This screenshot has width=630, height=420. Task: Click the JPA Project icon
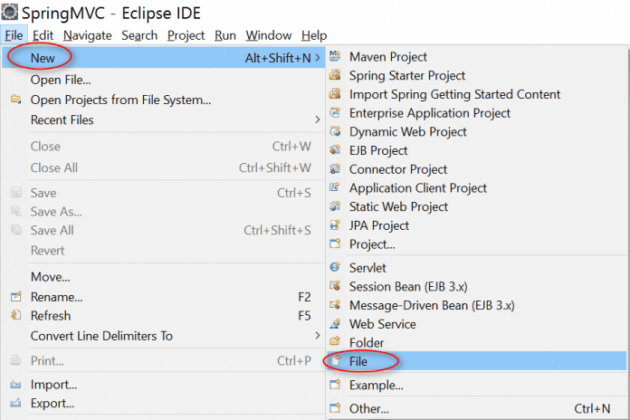pos(336,226)
